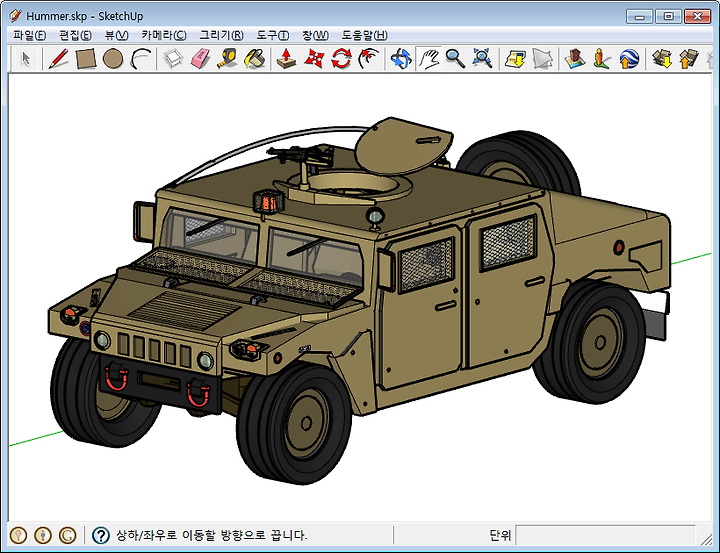Click the geo-location status bar icon
The image size is (720, 553).
point(18,535)
